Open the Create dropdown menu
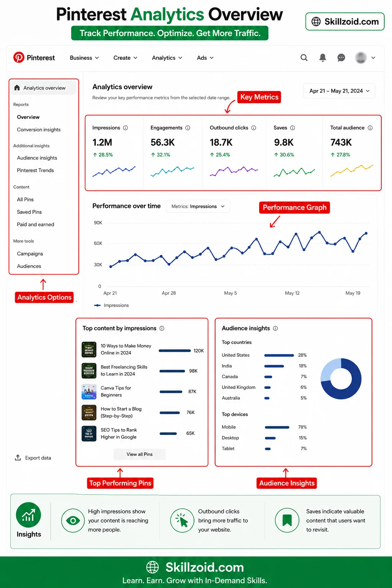 126,58
